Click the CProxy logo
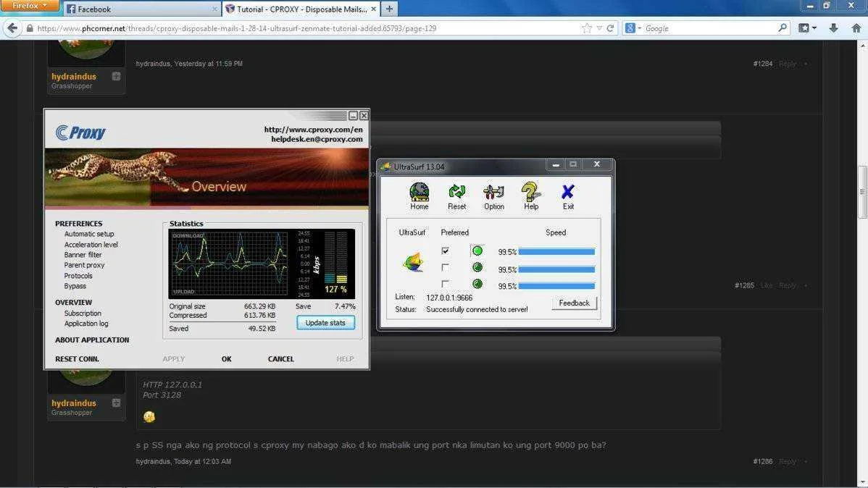 (x=81, y=132)
